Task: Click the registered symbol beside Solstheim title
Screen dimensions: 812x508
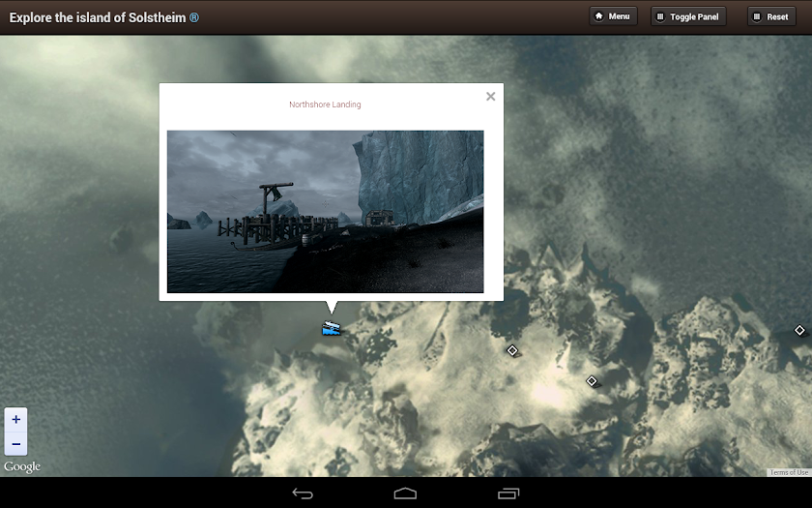Action: (193, 17)
